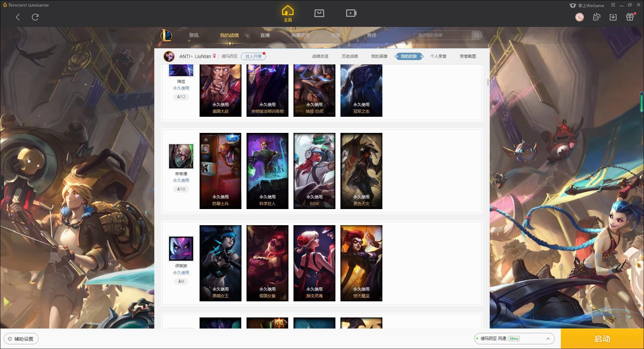Open the 主页 home icon
This screenshot has width=644, height=349.
(x=287, y=14)
